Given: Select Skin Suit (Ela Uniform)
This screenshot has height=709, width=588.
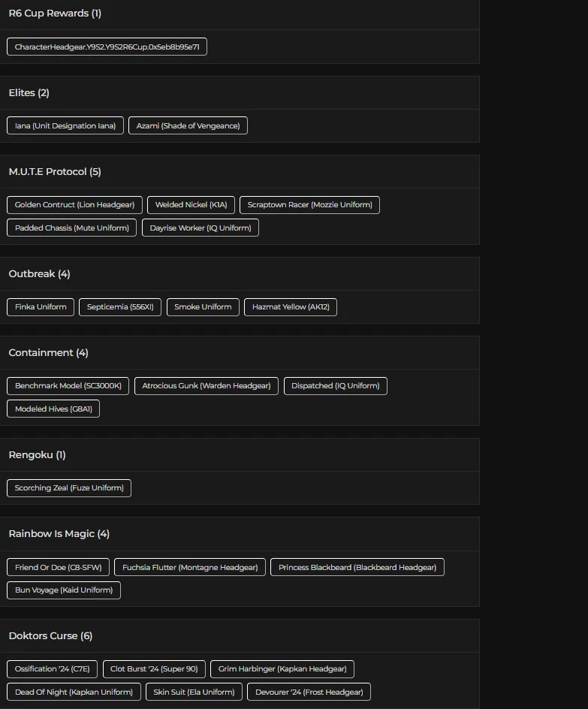Looking at the screenshot, I should (194, 692).
